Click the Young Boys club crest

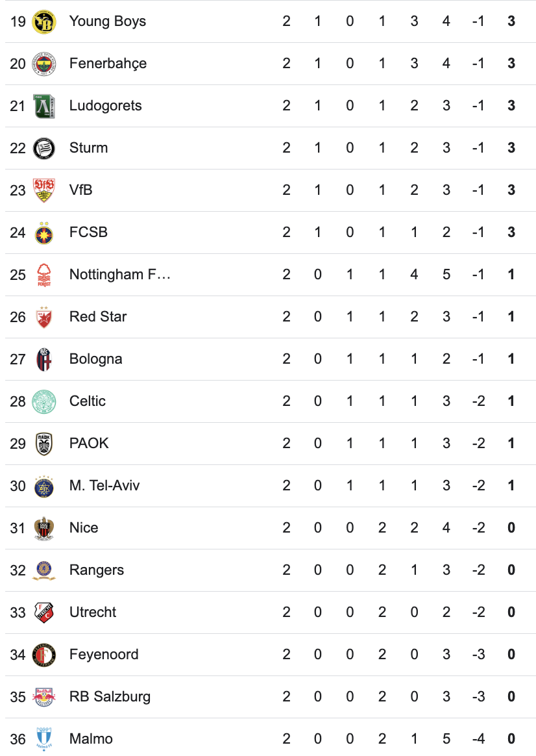[x=44, y=21]
